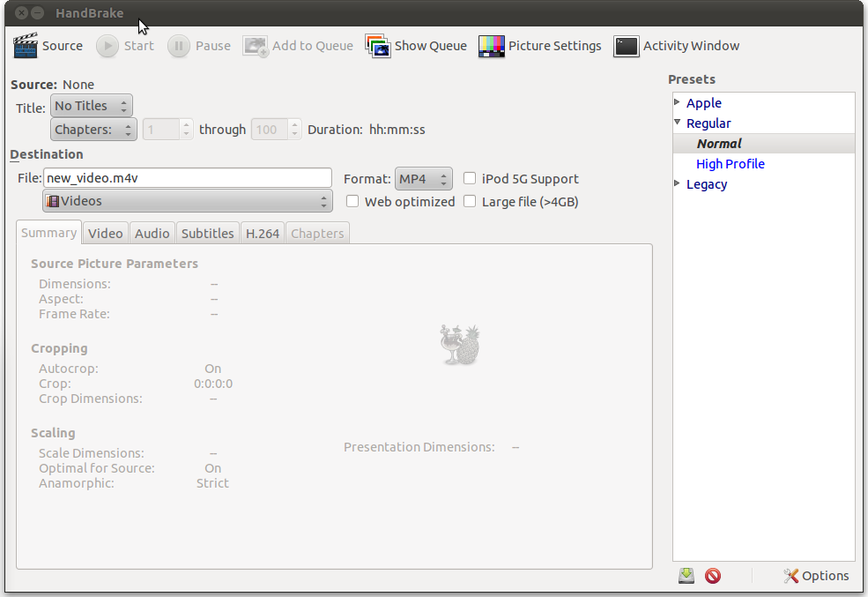This screenshot has height=597, width=868.
Task: Switch to the H.264 tab
Action: point(263,233)
